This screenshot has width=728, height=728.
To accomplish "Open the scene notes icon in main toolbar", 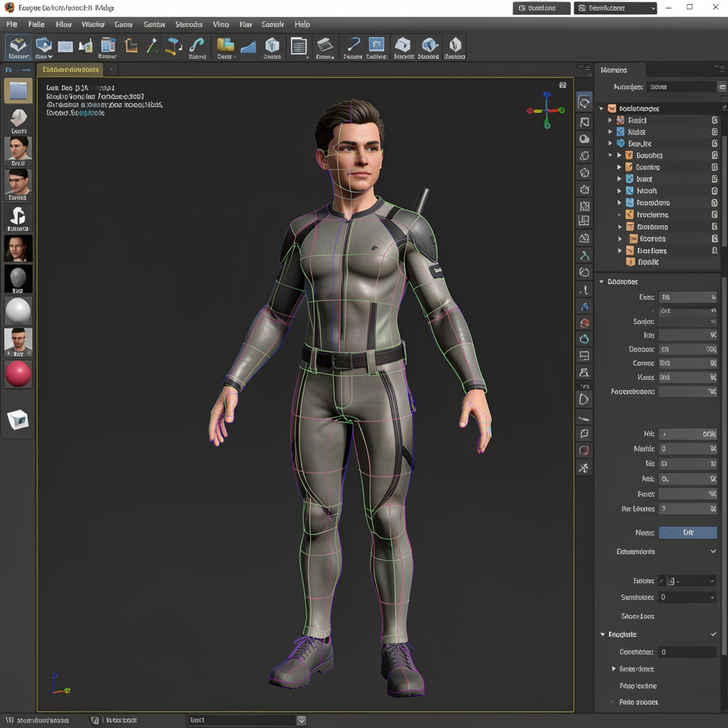I will (x=298, y=47).
